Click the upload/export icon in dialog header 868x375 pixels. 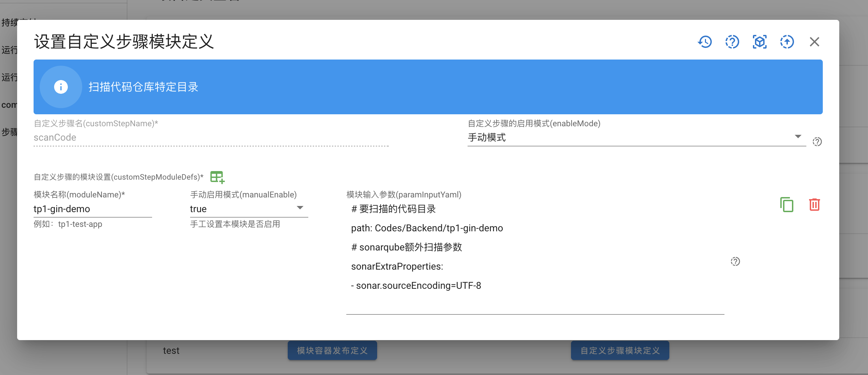pyautogui.click(x=786, y=42)
